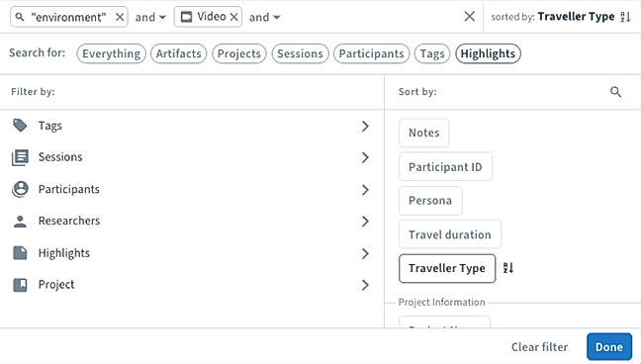This screenshot has height=364, width=641.
Task: Clear the entire search bar with X
Action: pos(470,17)
